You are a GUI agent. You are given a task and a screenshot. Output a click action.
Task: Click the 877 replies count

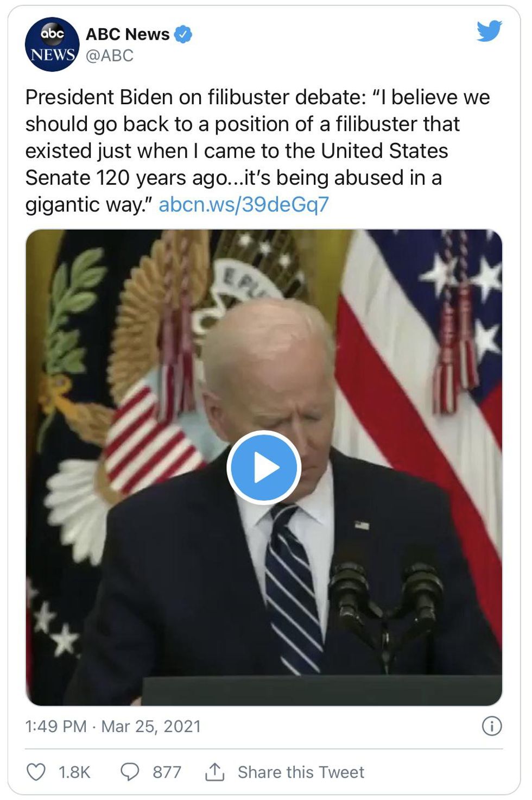(167, 772)
